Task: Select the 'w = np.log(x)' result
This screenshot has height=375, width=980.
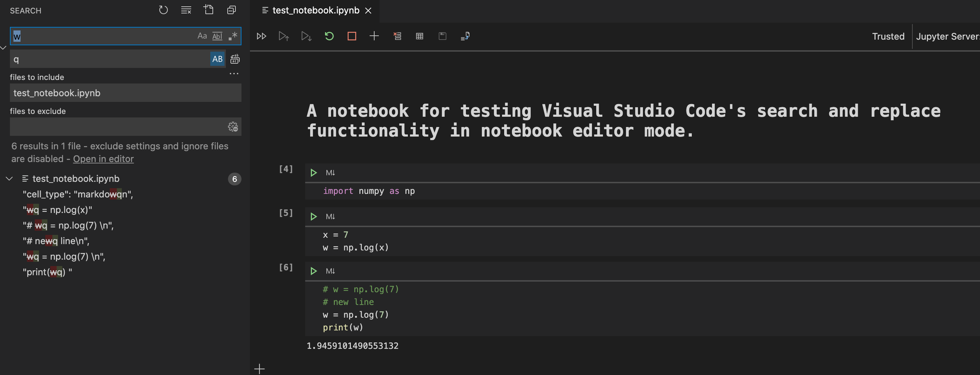Action: [57, 209]
